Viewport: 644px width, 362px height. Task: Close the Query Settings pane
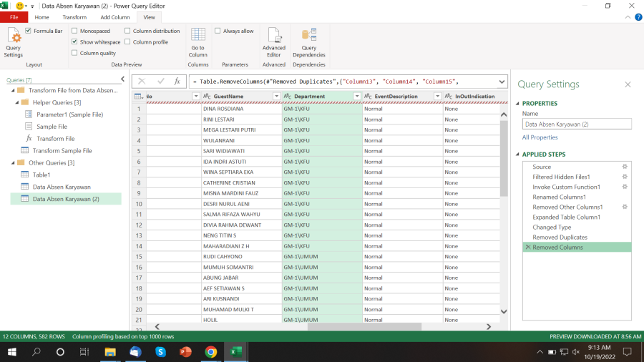(628, 84)
